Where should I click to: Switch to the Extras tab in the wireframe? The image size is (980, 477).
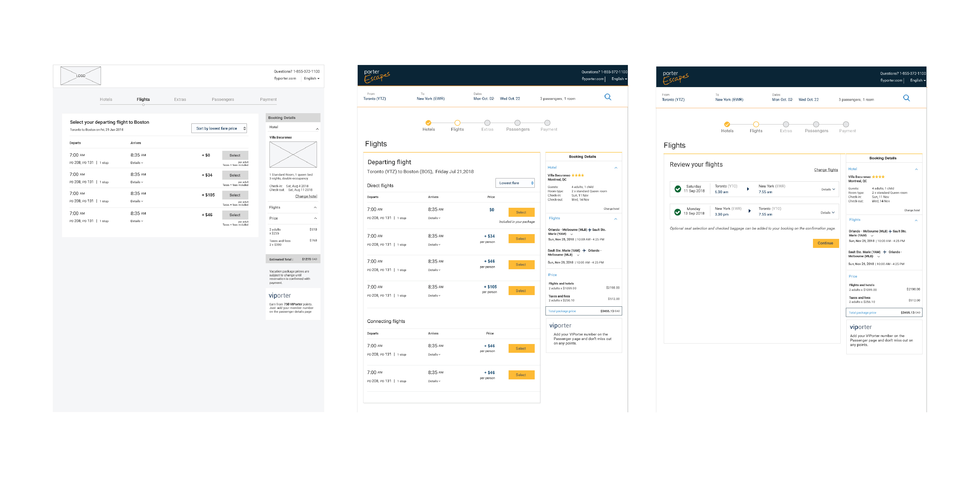coord(180,100)
